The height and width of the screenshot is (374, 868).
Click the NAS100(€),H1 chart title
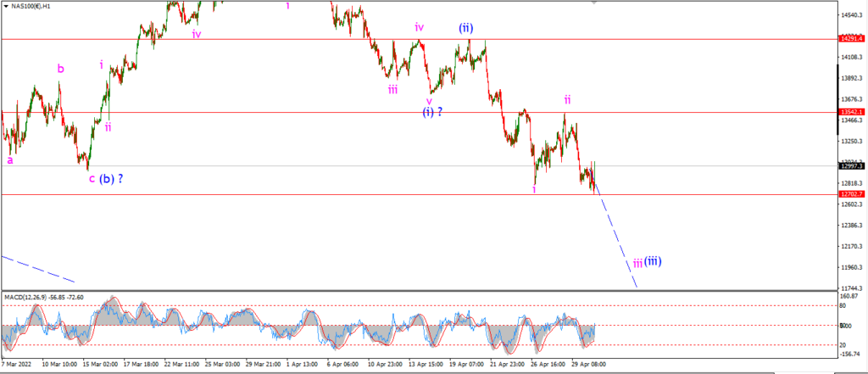pyautogui.click(x=30, y=8)
